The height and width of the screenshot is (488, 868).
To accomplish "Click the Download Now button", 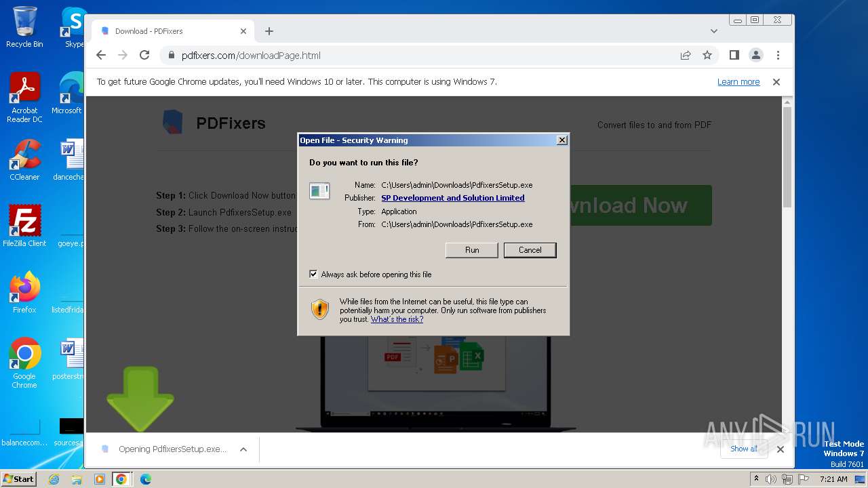I will (640, 205).
